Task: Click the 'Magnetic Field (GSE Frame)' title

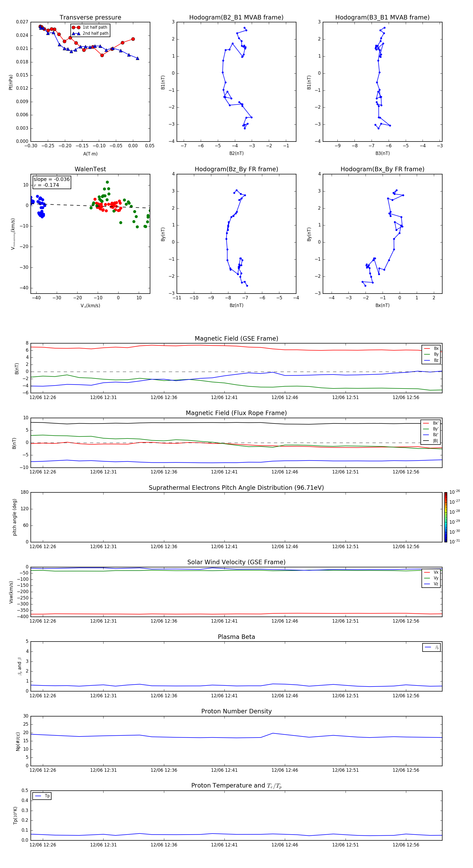Action: pos(236,339)
